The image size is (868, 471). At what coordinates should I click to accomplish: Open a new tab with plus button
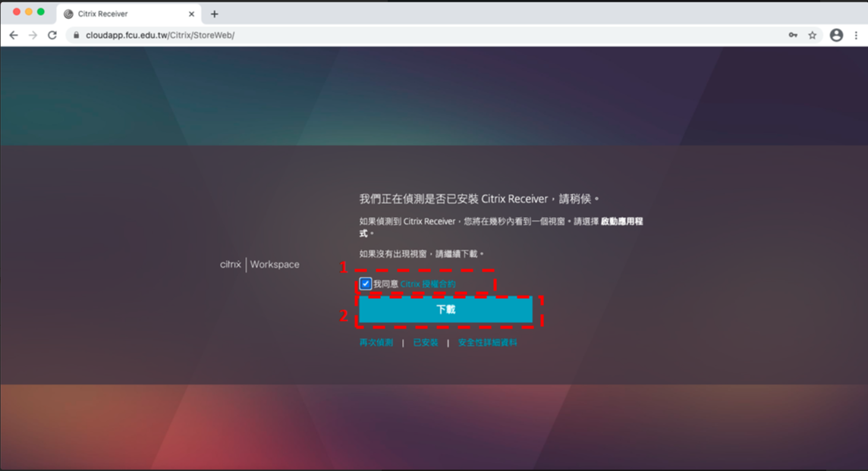214,14
